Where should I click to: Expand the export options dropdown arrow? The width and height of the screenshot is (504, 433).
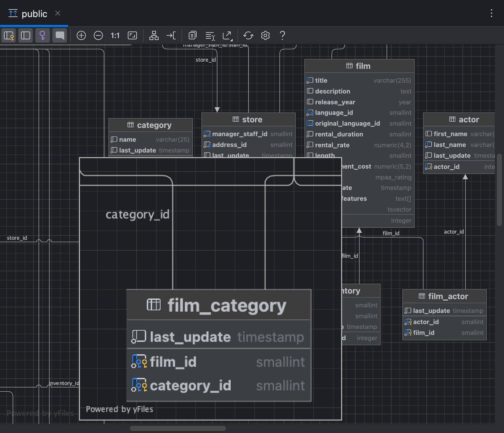pos(231,40)
